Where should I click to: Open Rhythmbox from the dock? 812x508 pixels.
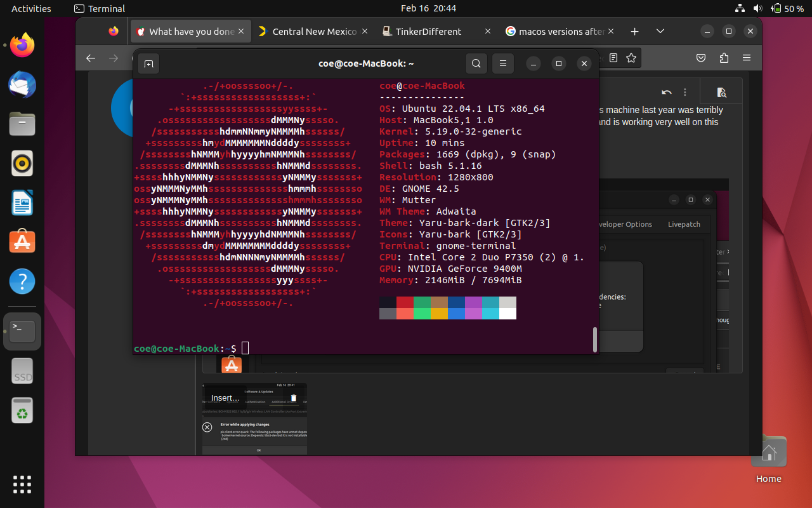pyautogui.click(x=22, y=163)
